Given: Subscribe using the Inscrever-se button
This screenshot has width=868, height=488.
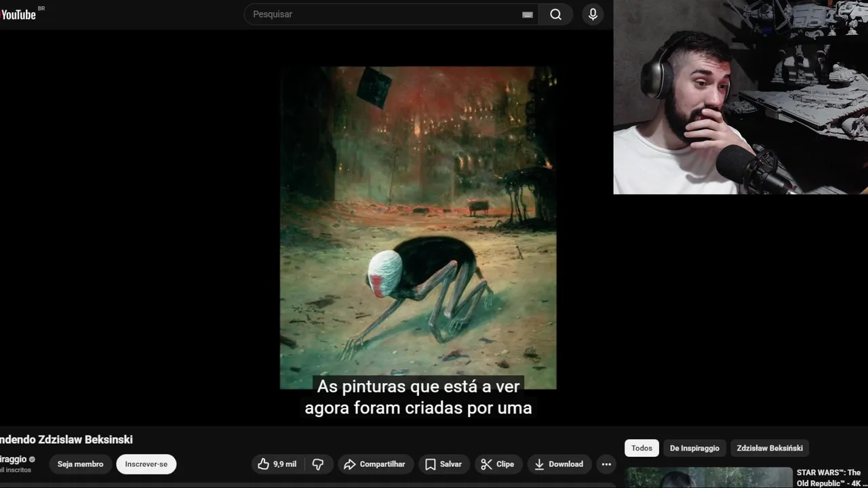Looking at the screenshot, I should 146,464.
